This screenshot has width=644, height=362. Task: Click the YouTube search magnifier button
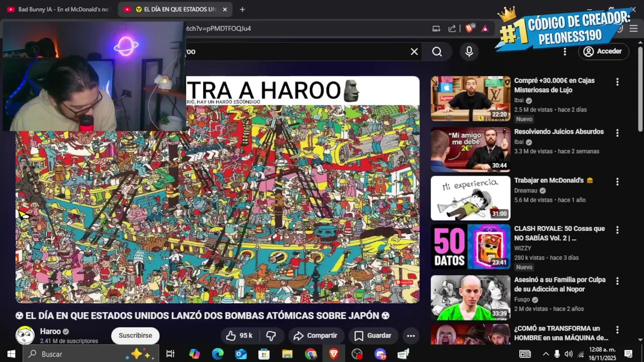coord(437,51)
